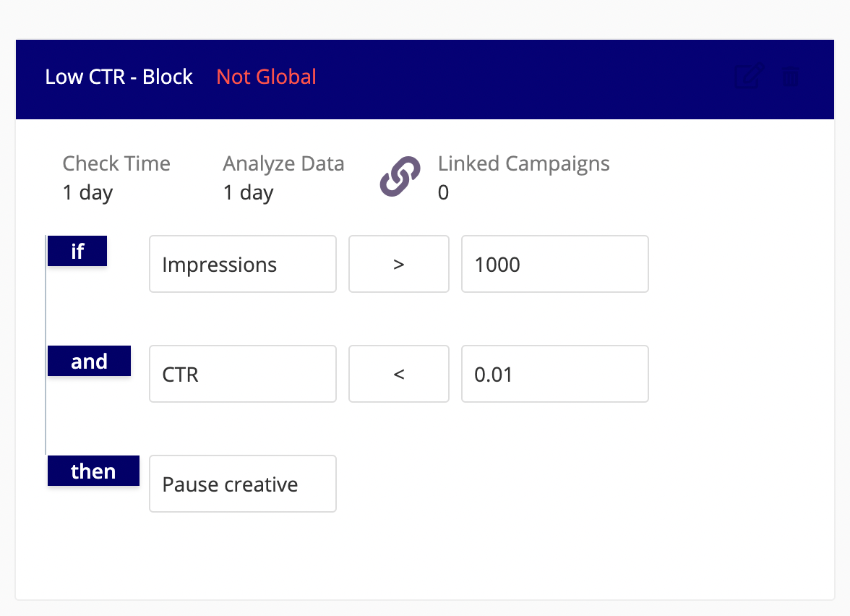
Task: Click the 'Not Global' status label
Action: point(266,77)
